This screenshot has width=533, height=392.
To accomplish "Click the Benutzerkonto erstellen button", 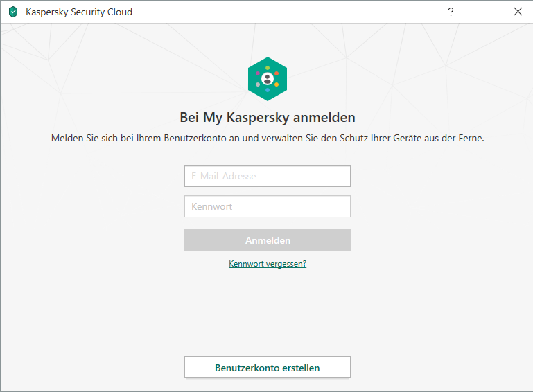I will 268,367.
